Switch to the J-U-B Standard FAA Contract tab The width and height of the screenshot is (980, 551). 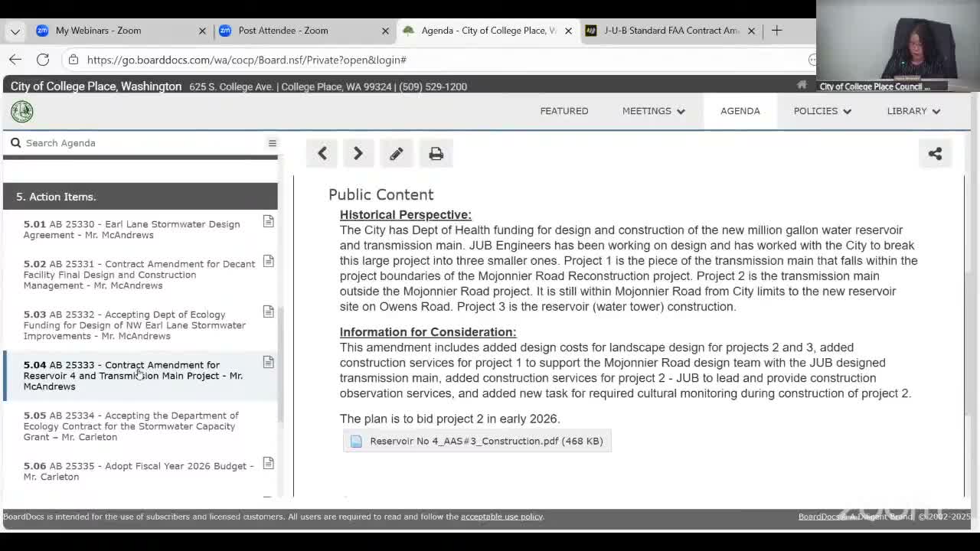pos(670,31)
